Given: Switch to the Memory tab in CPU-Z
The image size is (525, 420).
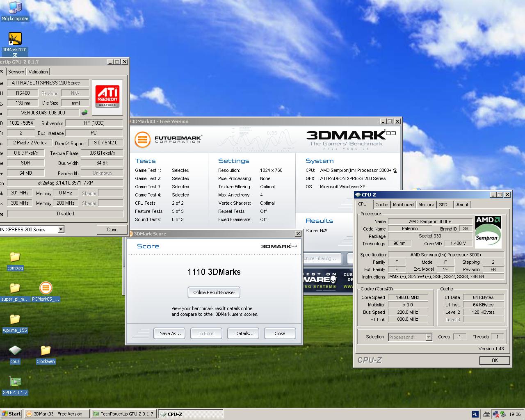Looking at the screenshot, I should coord(426,205).
